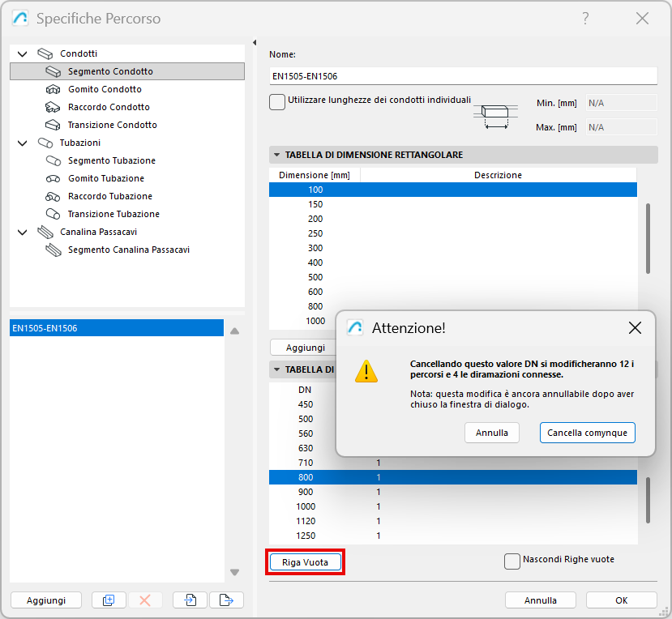Click the Gomito Condotto icon
The image size is (672, 619).
(54, 89)
